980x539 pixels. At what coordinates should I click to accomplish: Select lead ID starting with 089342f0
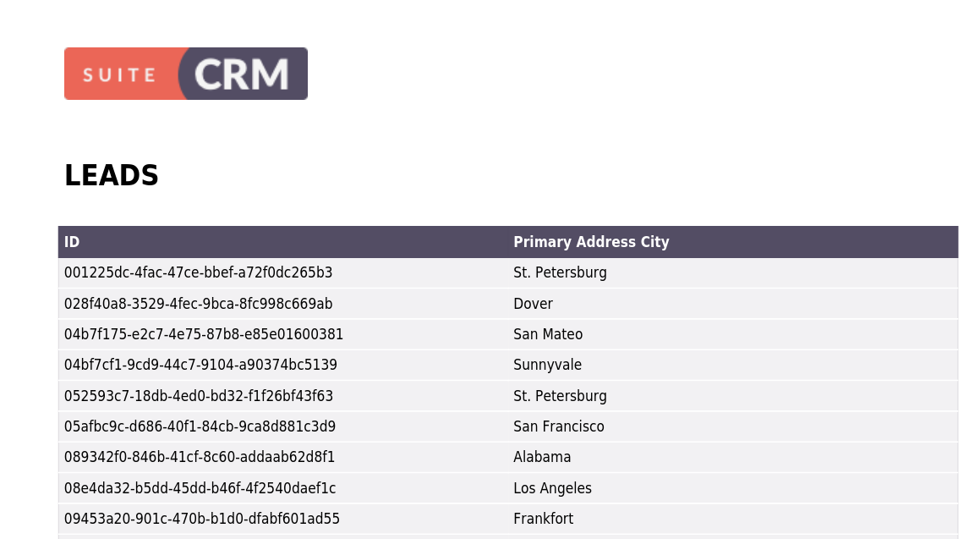tap(200, 457)
